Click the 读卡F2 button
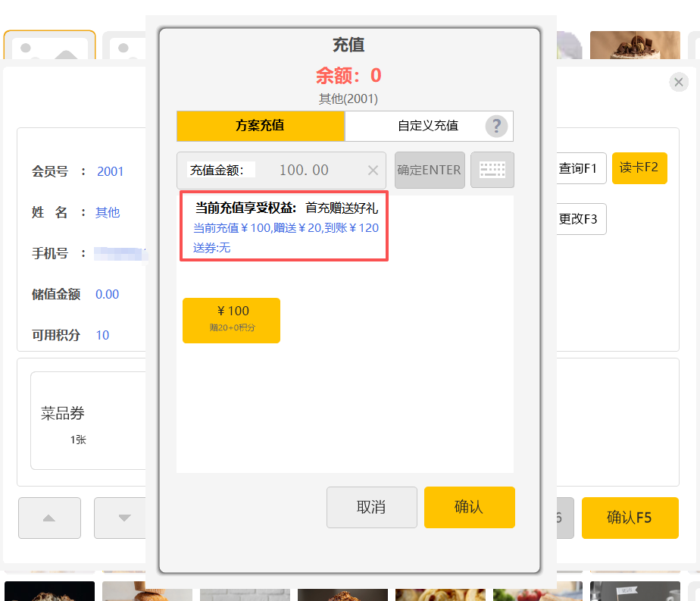Screen dimensions: 700x601 [639, 168]
